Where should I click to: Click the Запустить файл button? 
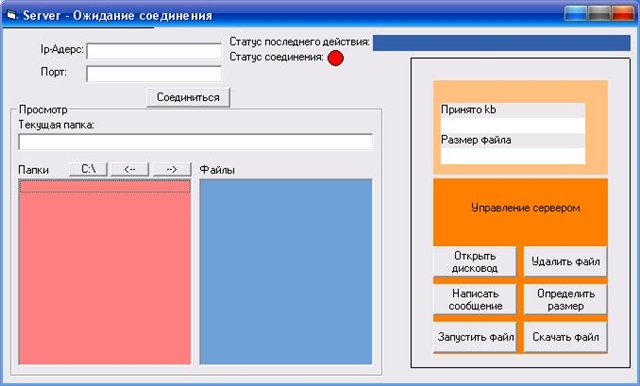click(x=475, y=337)
